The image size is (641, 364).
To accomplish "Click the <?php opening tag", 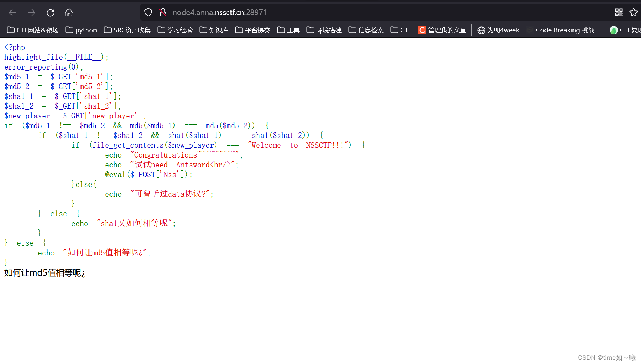I will tap(15, 48).
